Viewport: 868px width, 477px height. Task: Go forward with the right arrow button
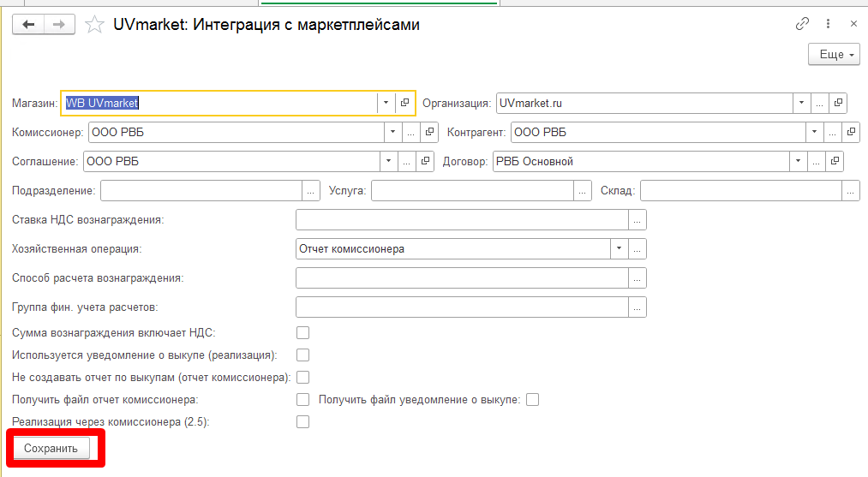[x=59, y=24]
